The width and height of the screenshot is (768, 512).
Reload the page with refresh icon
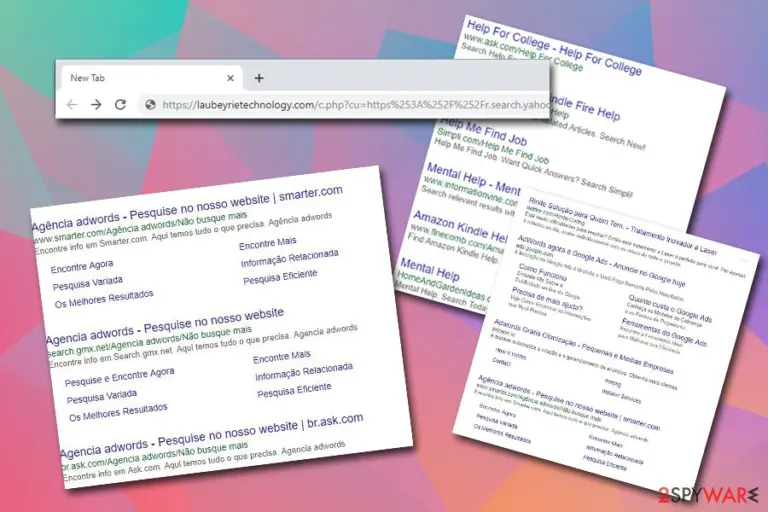120,104
